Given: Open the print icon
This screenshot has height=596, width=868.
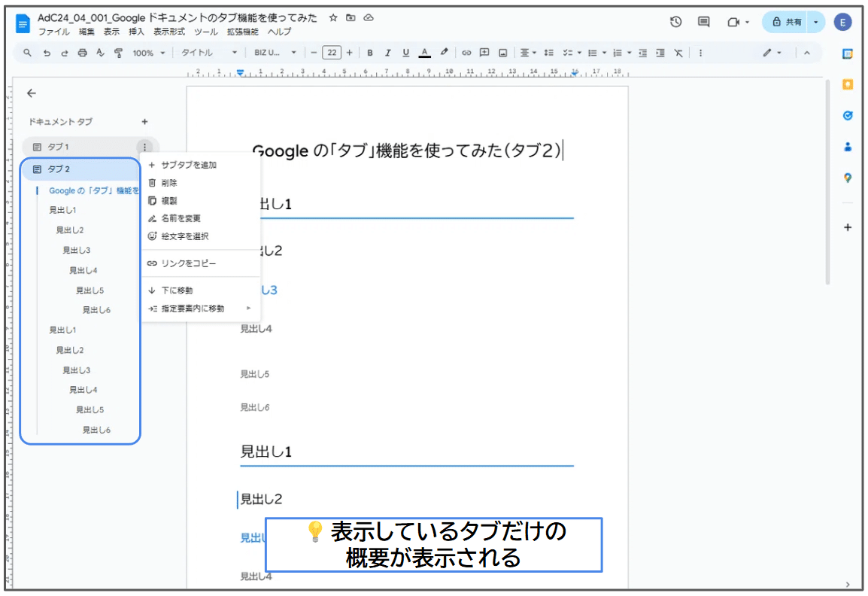Looking at the screenshot, I should 82,52.
